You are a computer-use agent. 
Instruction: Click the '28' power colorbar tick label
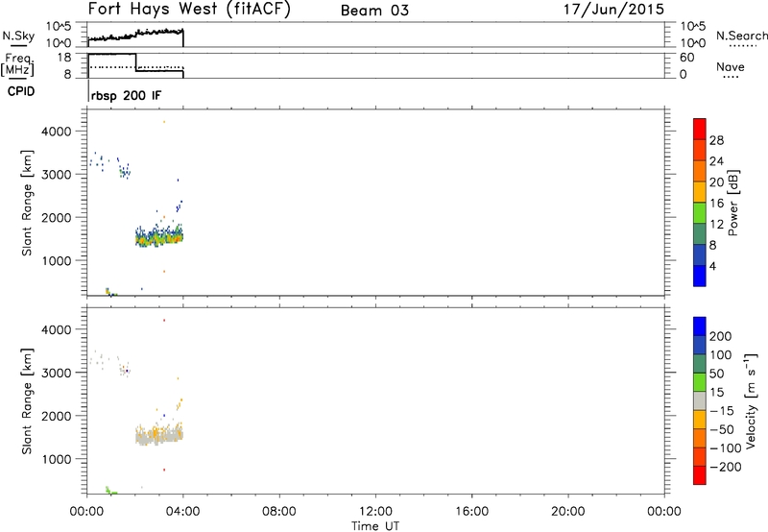coord(716,141)
